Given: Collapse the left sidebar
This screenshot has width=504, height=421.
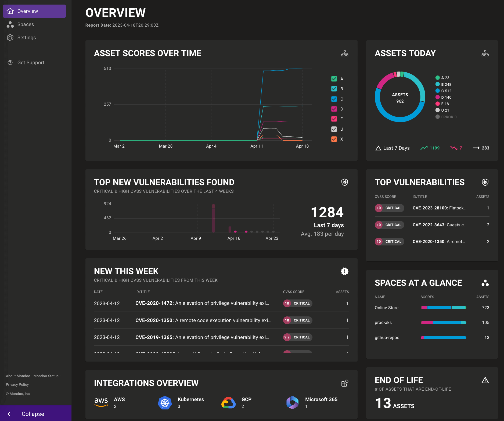Looking at the screenshot, I should tap(32, 414).
